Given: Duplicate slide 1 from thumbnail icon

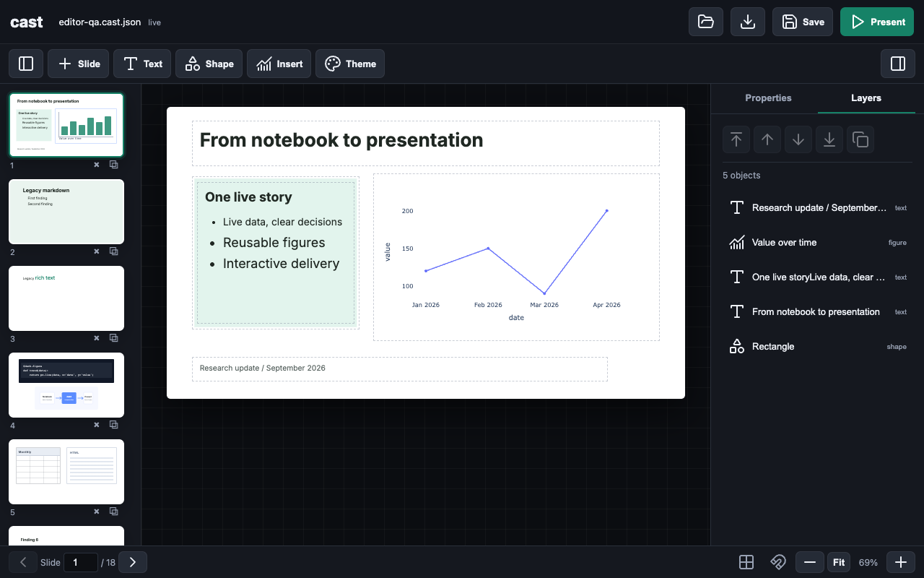Looking at the screenshot, I should [x=114, y=165].
